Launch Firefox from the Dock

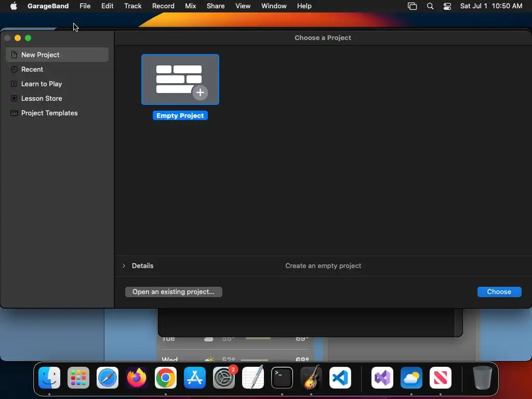[x=137, y=378]
